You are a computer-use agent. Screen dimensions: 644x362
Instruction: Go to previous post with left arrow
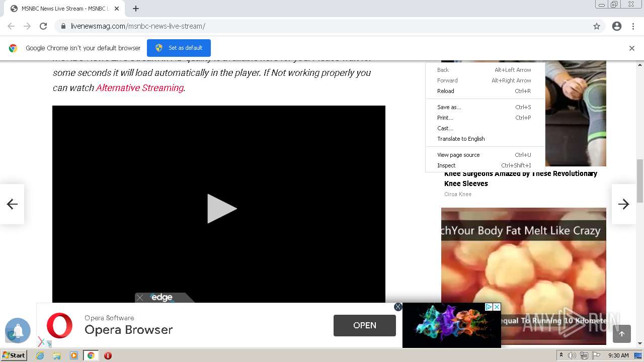pyautogui.click(x=12, y=204)
